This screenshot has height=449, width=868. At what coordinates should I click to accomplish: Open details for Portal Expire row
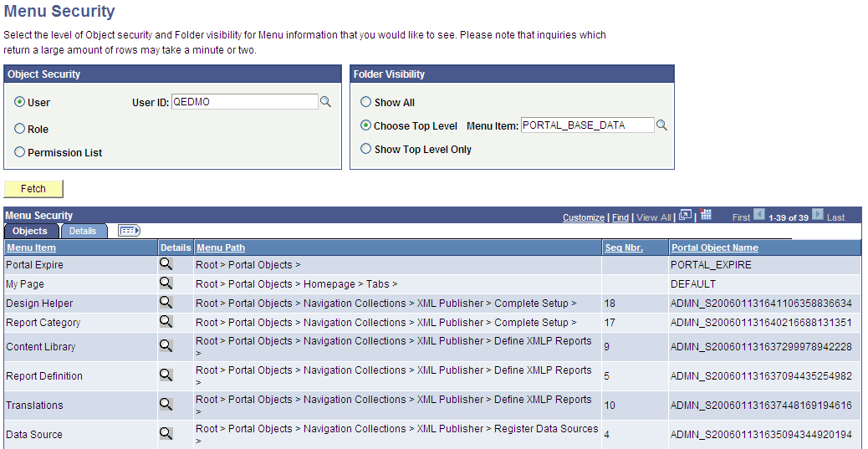click(166, 264)
